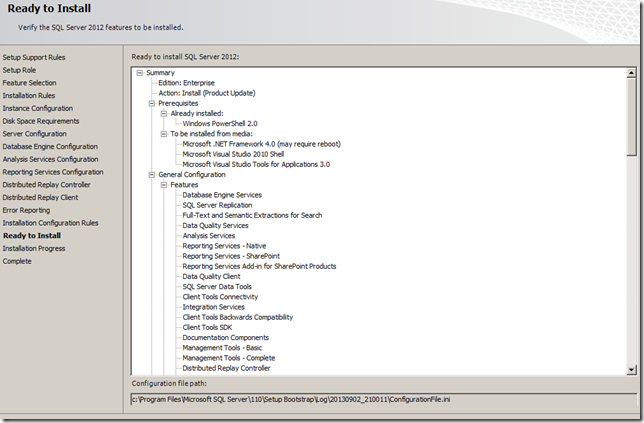Select 'Client Tools SDK' row
The image size is (644, 423).
tap(207, 327)
